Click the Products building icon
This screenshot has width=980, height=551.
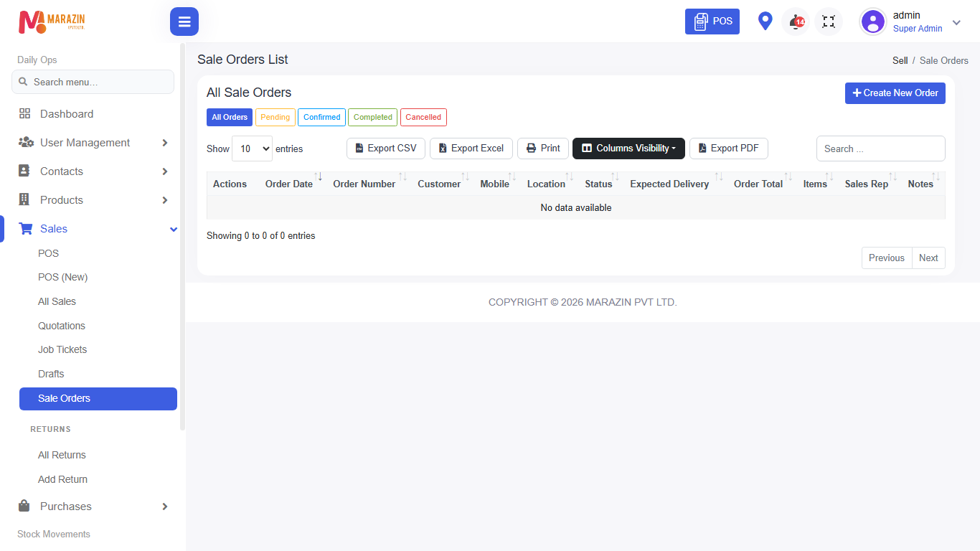point(24,199)
